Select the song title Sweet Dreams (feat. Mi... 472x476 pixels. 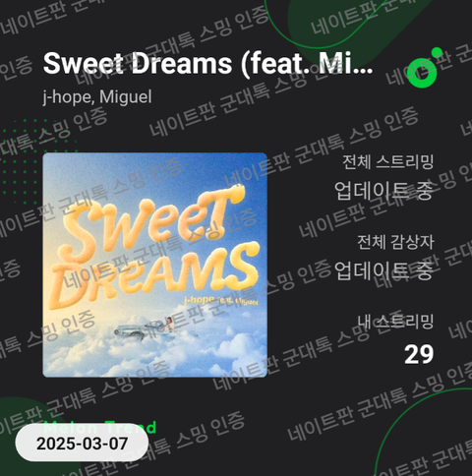(x=207, y=63)
